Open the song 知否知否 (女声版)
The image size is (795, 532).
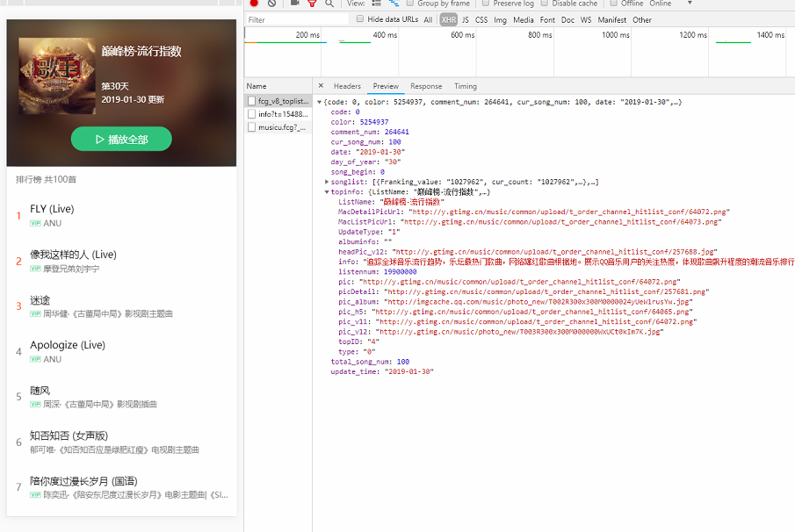69,435
